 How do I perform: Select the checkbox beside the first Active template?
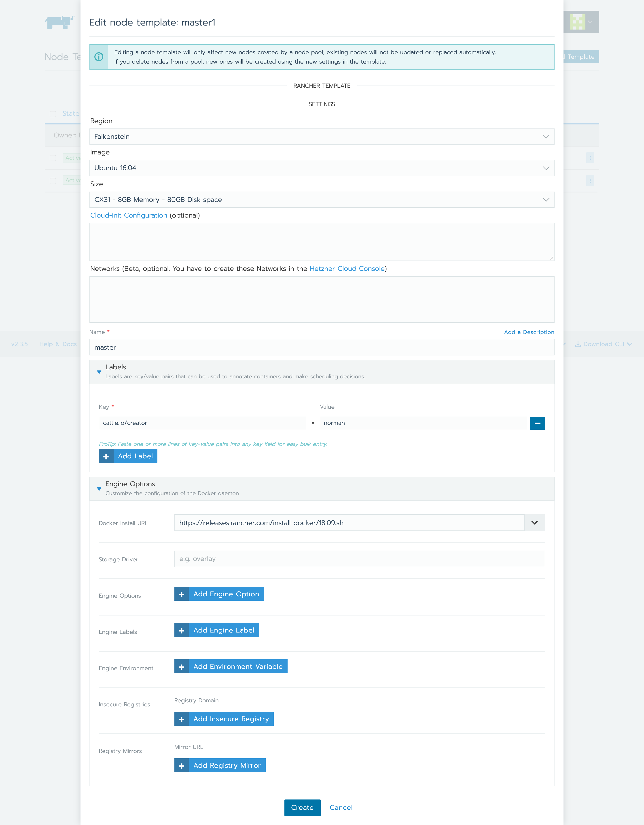tap(53, 158)
